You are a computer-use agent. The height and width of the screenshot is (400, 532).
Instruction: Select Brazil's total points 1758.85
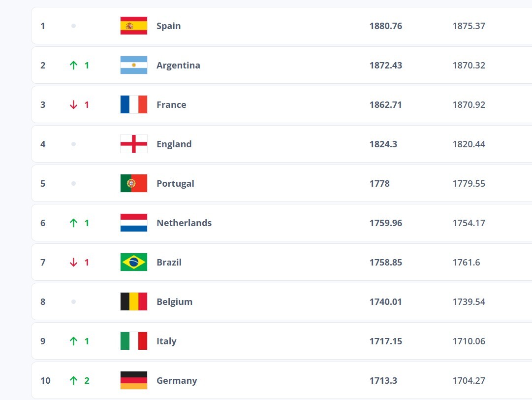tap(386, 262)
